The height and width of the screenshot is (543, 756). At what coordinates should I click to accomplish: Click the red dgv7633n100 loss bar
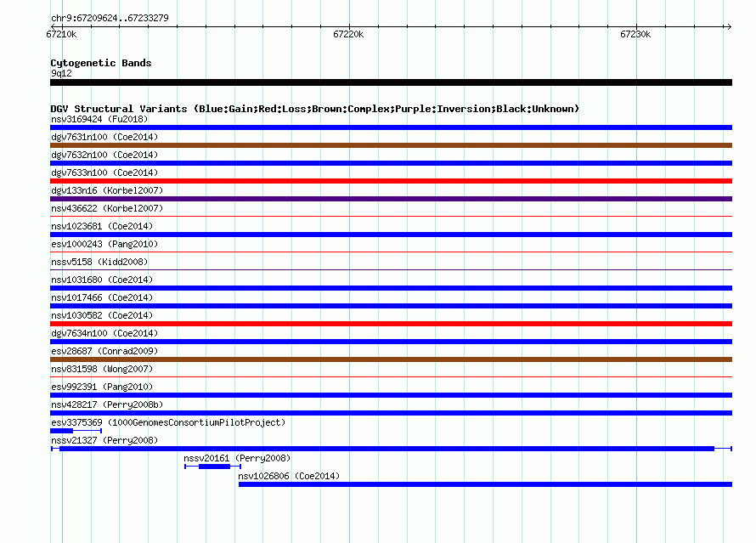[391, 181]
